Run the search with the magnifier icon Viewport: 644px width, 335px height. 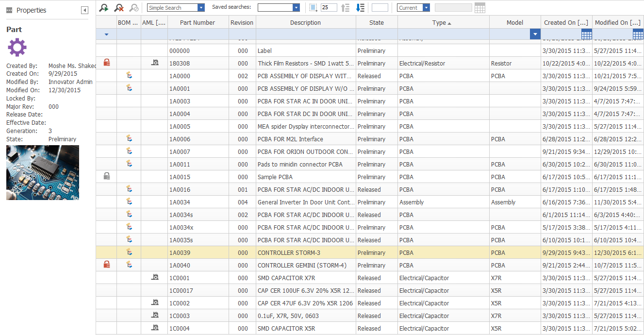click(x=104, y=7)
